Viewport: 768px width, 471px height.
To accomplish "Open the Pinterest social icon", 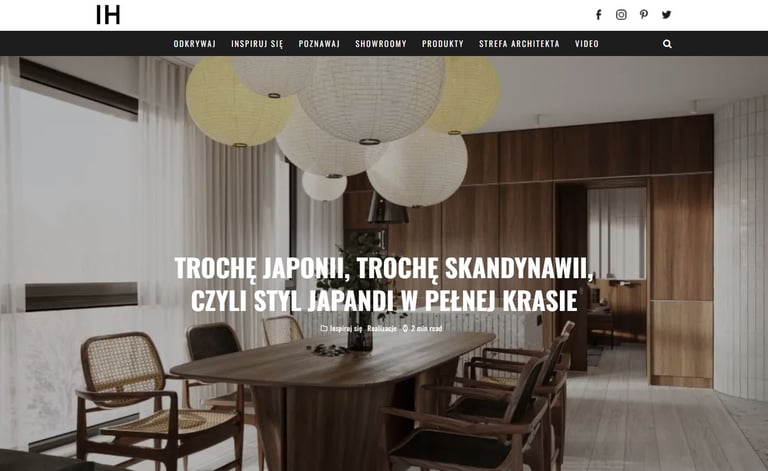I will click(644, 15).
